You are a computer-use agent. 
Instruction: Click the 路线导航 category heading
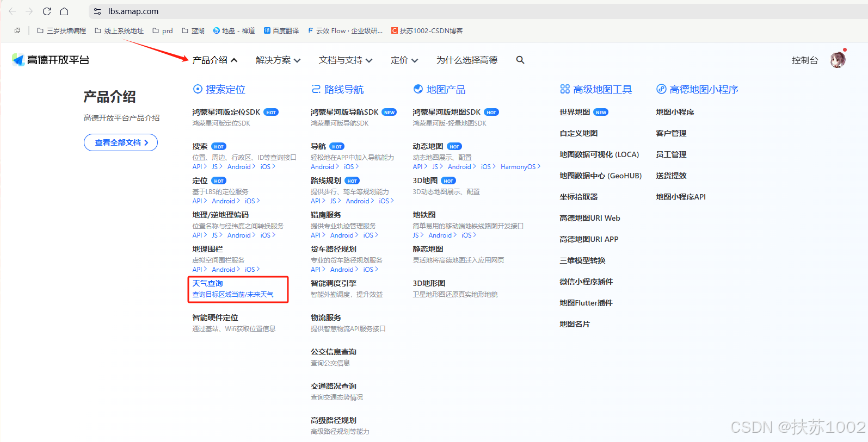(337, 89)
